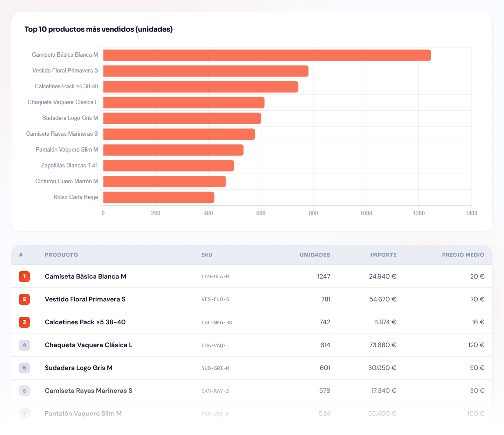504x435 pixels.
Task: Click the gray rank 5 badge
Action: tap(24, 368)
